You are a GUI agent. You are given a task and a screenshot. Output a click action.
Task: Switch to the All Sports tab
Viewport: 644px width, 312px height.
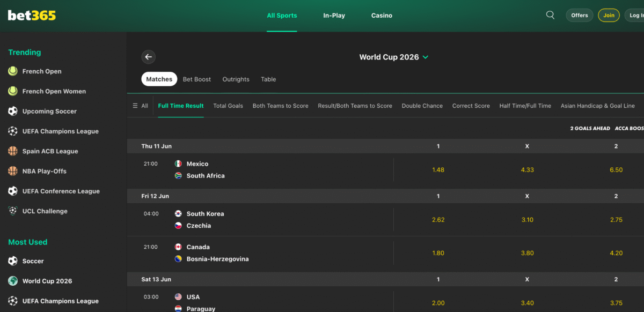pos(282,16)
